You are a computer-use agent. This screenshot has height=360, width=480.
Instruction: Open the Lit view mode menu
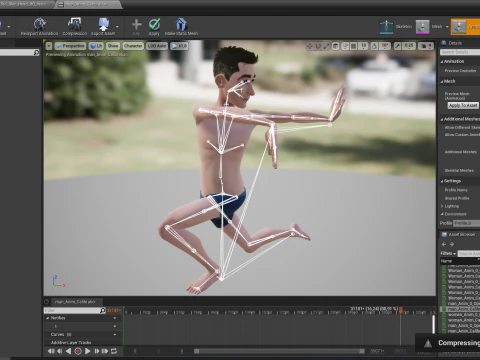(x=96, y=46)
